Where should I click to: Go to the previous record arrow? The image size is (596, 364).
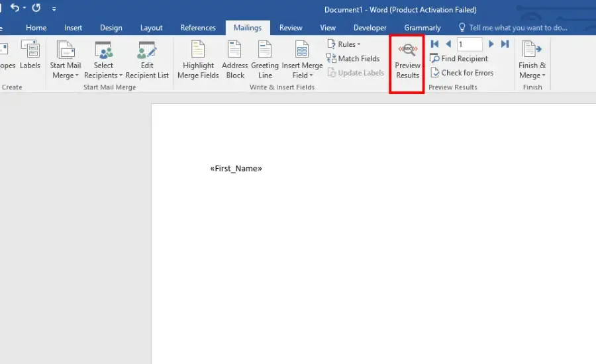(448, 44)
